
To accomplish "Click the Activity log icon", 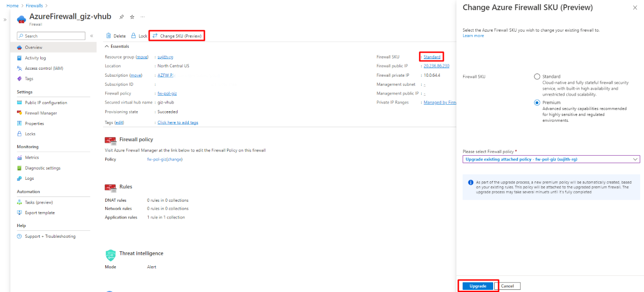I will click(20, 58).
